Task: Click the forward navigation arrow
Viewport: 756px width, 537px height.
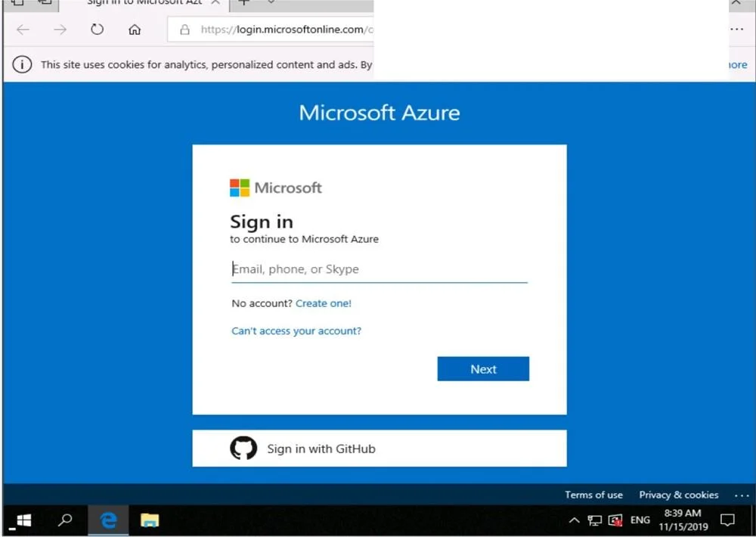Action: pos(60,30)
